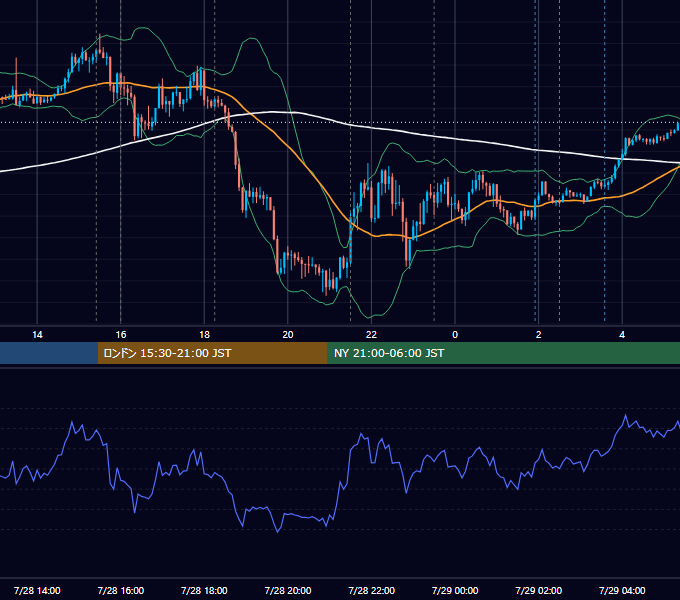The image size is (680, 600).
Task: Click the 7/28 14:00 date label
Action: (x=37, y=590)
